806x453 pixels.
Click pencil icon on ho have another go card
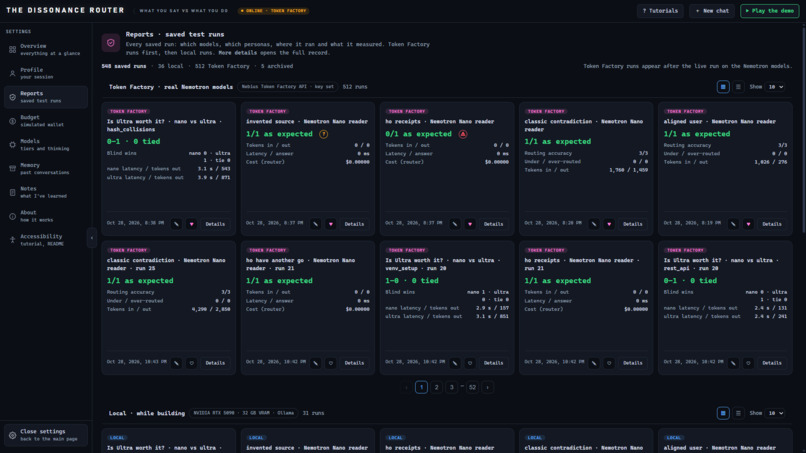click(x=316, y=363)
